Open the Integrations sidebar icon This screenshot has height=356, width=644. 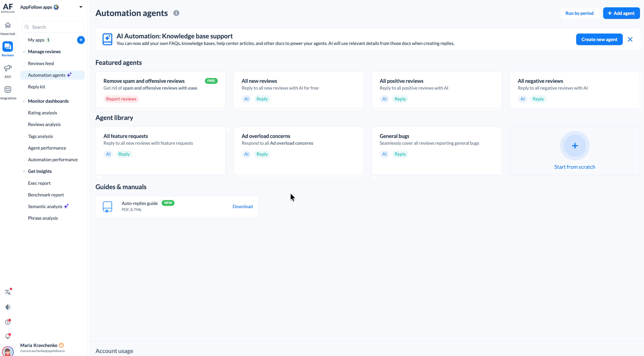click(x=8, y=89)
